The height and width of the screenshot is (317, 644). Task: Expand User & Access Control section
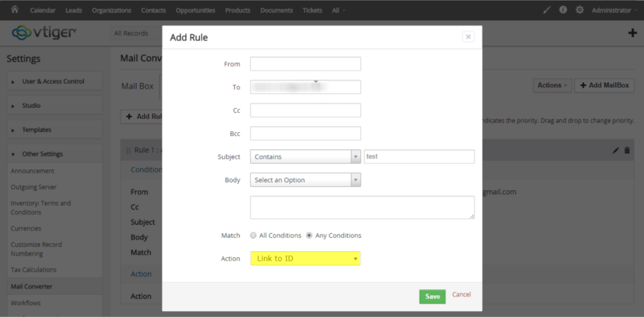(54, 81)
